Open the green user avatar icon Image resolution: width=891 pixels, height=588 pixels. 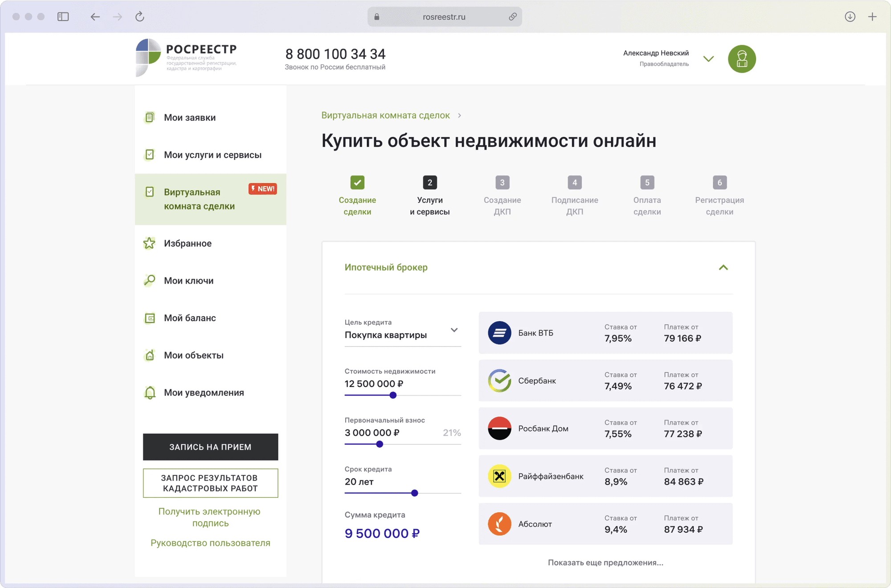click(x=742, y=59)
